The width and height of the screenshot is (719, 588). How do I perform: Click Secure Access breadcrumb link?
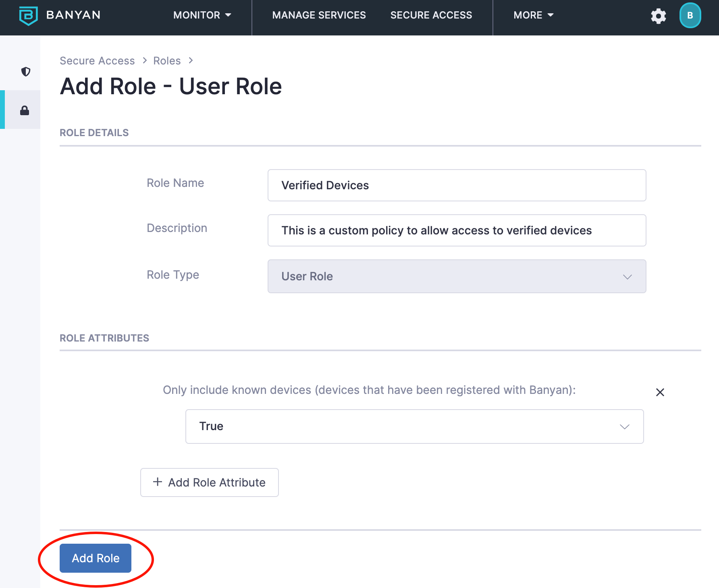[x=97, y=61]
